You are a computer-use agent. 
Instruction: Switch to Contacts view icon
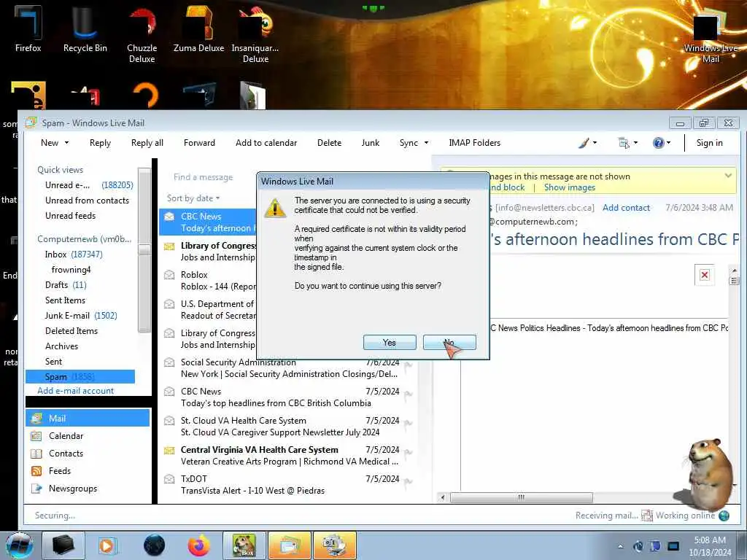pos(36,454)
